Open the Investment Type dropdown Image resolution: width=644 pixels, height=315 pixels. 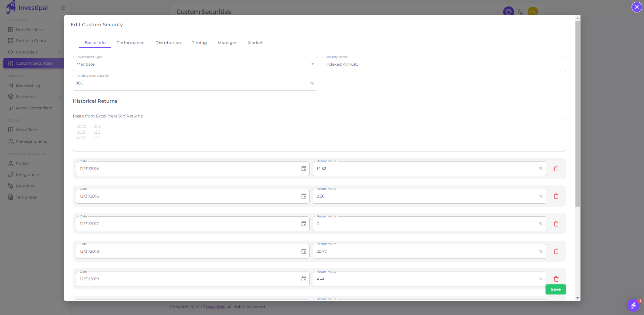pos(312,64)
